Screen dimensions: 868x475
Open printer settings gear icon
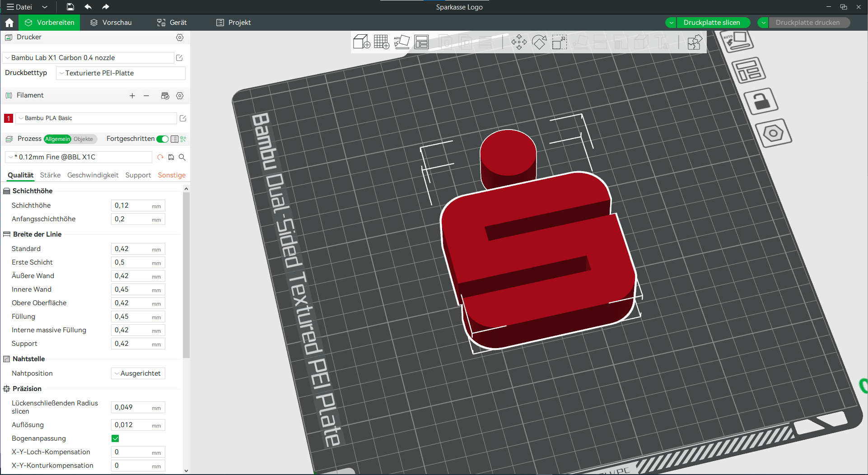180,37
